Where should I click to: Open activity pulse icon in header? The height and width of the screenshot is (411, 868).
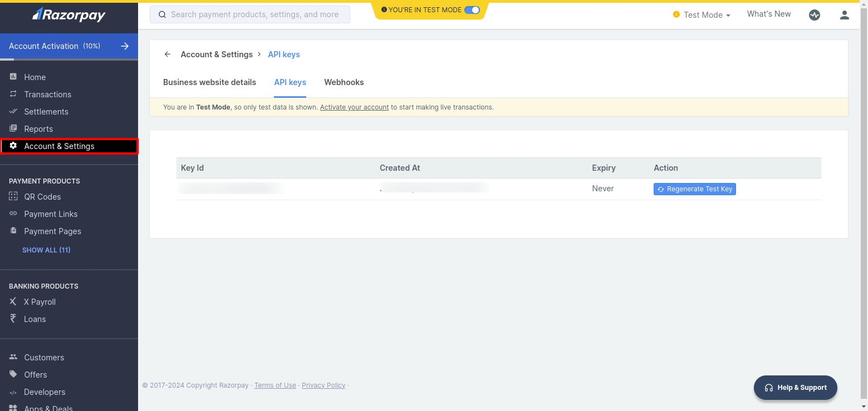coord(814,15)
